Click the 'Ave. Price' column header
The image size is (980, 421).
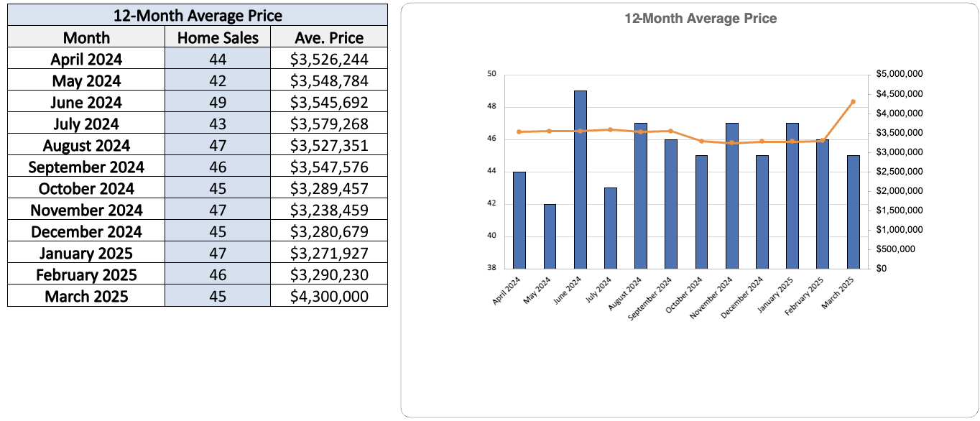pyautogui.click(x=329, y=37)
